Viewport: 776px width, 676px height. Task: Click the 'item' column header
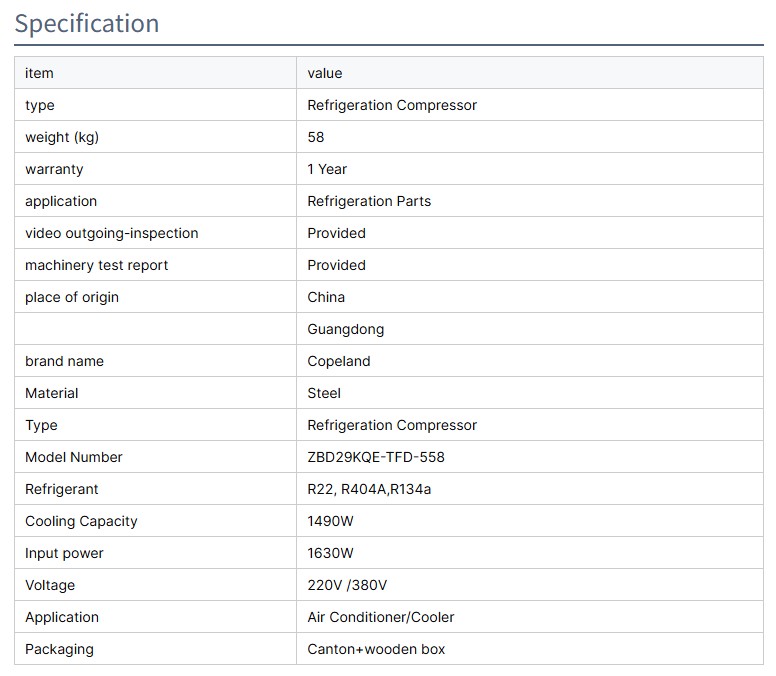[x=39, y=73]
